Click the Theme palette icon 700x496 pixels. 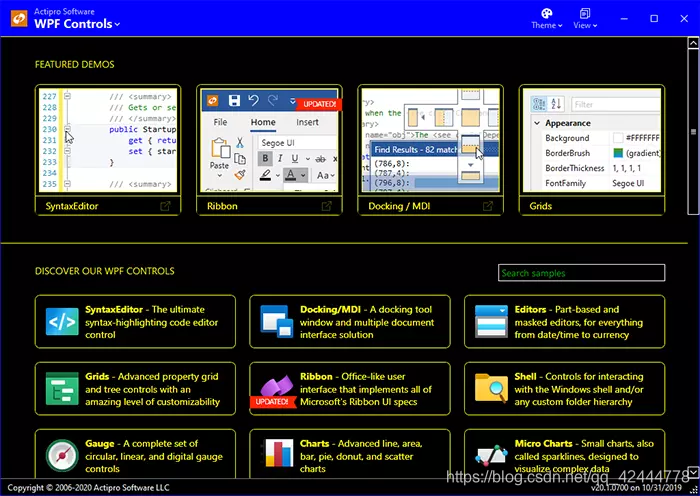point(546,13)
